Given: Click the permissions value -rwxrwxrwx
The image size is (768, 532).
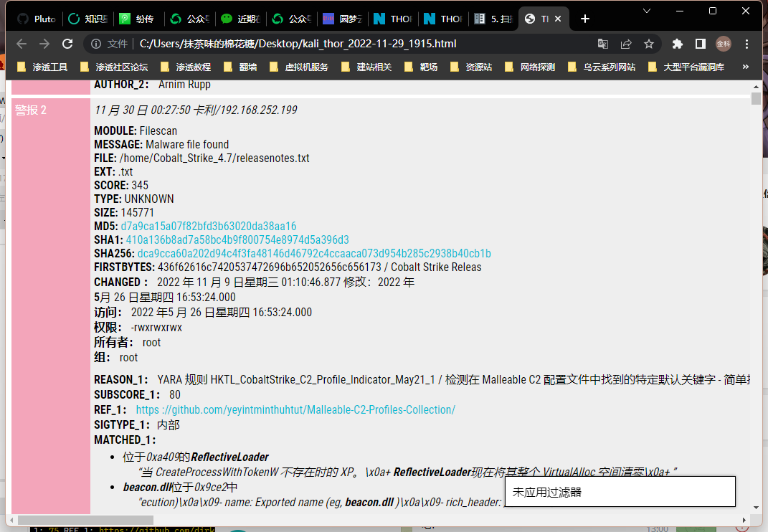Looking at the screenshot, I should 156,327.
